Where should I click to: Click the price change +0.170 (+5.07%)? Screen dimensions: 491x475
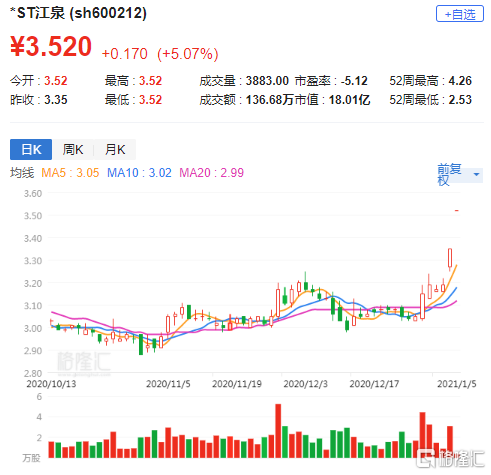[x=160, y=54]
